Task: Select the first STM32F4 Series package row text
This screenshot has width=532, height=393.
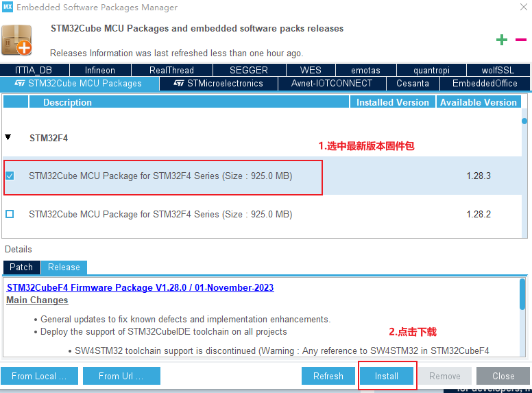Action: point(160,176)
